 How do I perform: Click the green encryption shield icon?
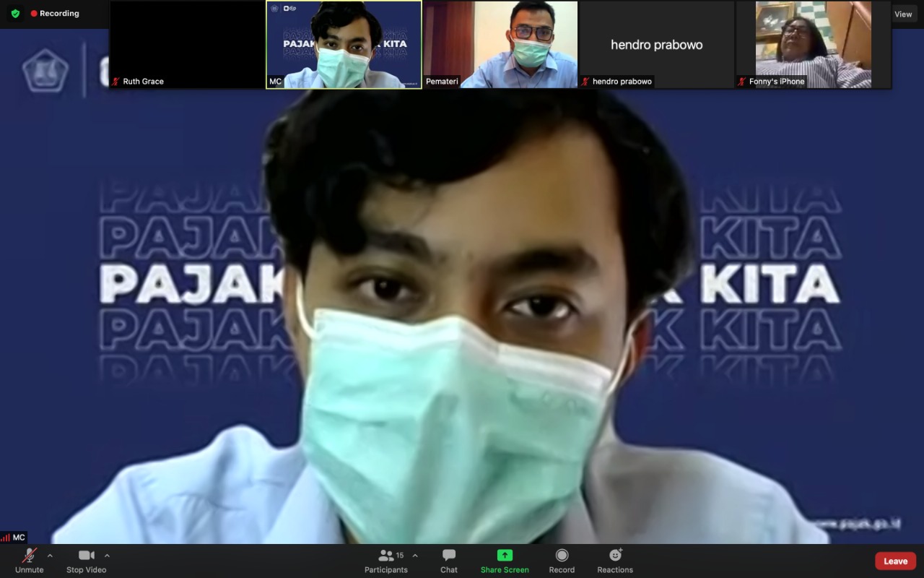point(15,13)
